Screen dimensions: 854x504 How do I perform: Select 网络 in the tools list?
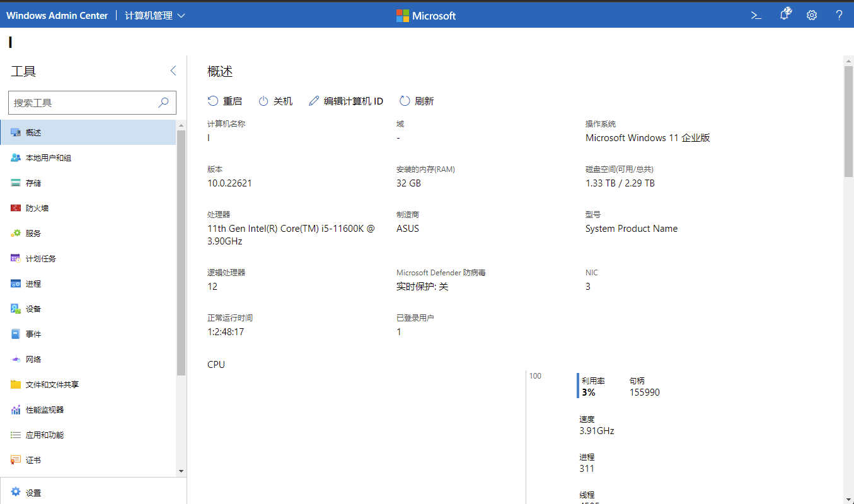(x=88, y=359)
